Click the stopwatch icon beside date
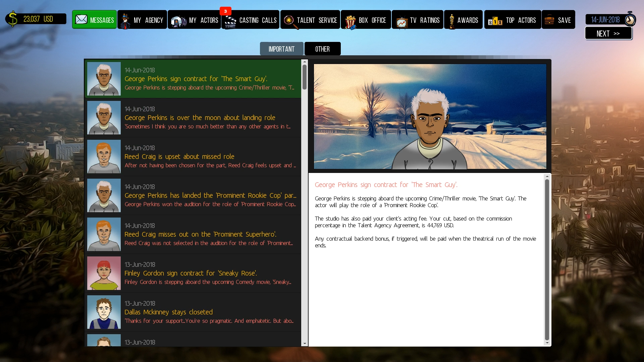644x362 pixels. (x=630, y=19)
